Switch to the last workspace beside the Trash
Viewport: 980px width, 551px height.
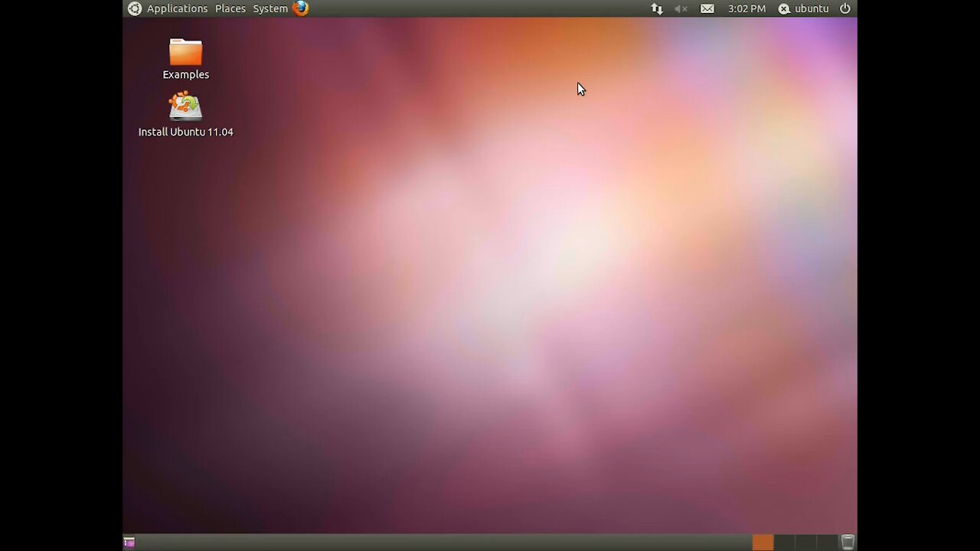click(x=827, y=543)
